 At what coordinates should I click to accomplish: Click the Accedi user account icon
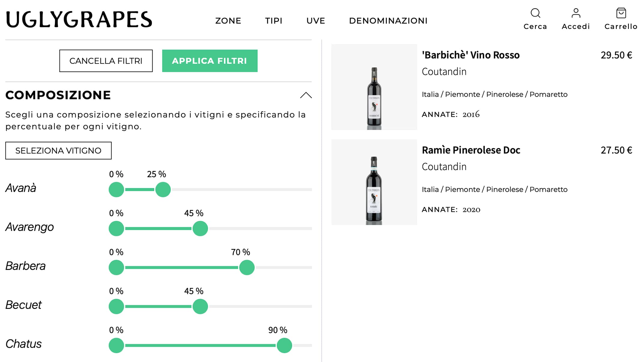tap(576, 14)
